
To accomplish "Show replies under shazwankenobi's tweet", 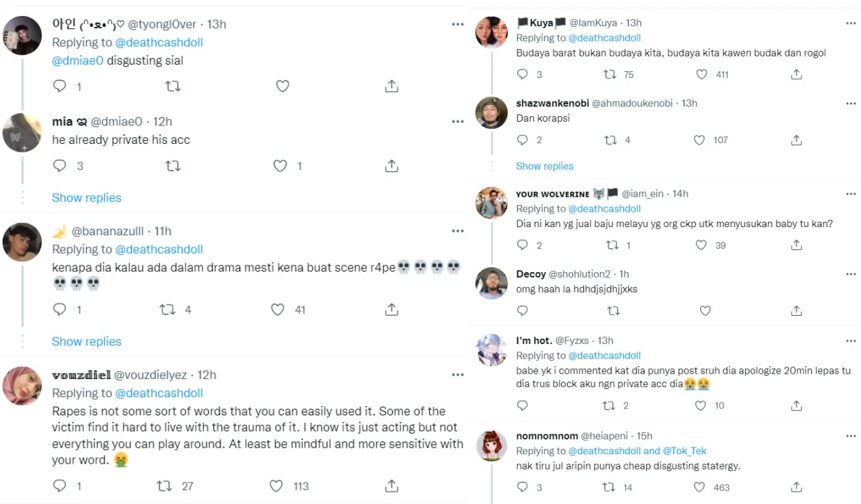I will tap(544, 166).
